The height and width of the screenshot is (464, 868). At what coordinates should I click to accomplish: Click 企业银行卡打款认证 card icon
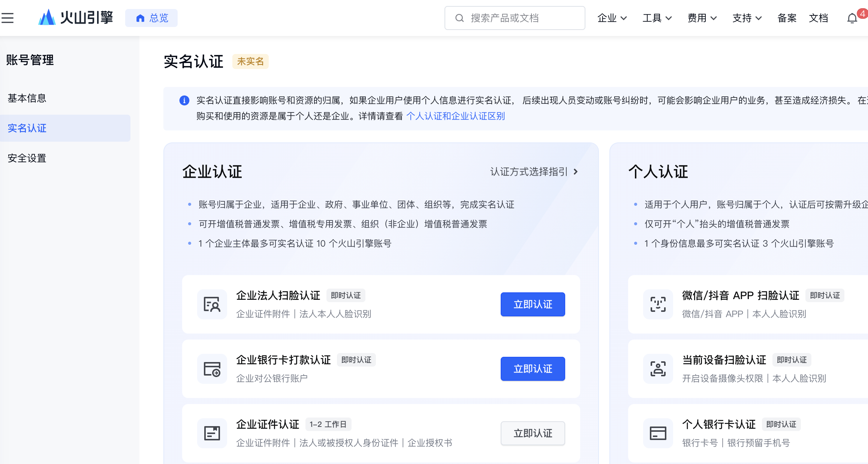tap(212, 369)
